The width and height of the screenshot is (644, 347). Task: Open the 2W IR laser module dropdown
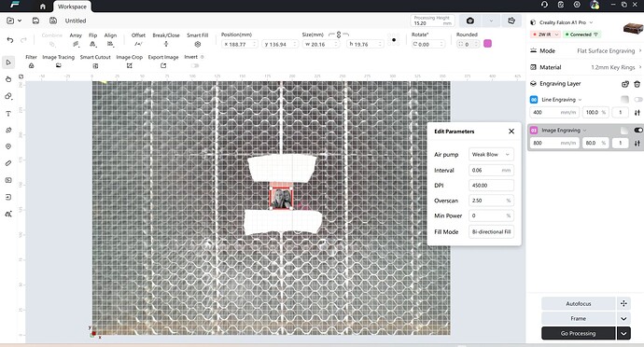click(x=545, y=35)
